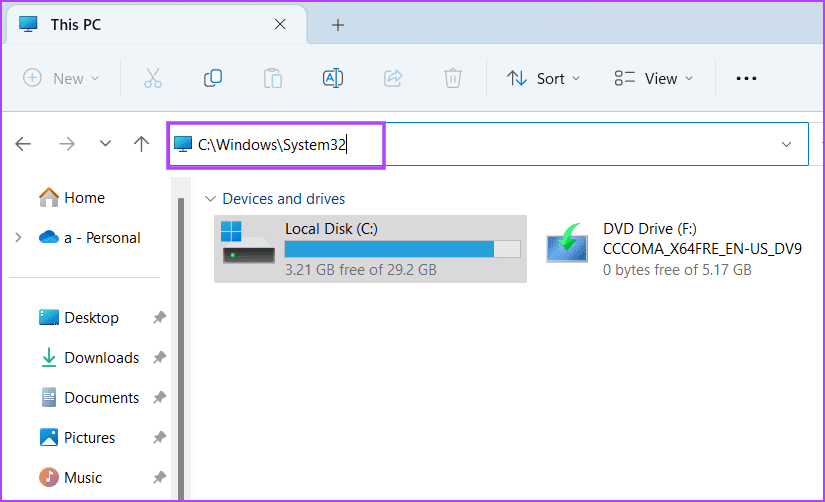Open Downloads in the sidebar
This screenshot has height=502, width=825.
tap(89, 358)
